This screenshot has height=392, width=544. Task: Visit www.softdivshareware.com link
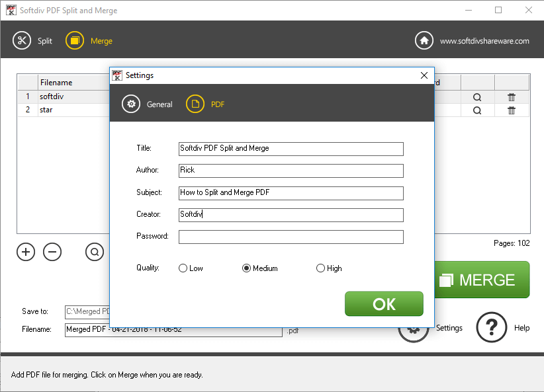point(484,41)
